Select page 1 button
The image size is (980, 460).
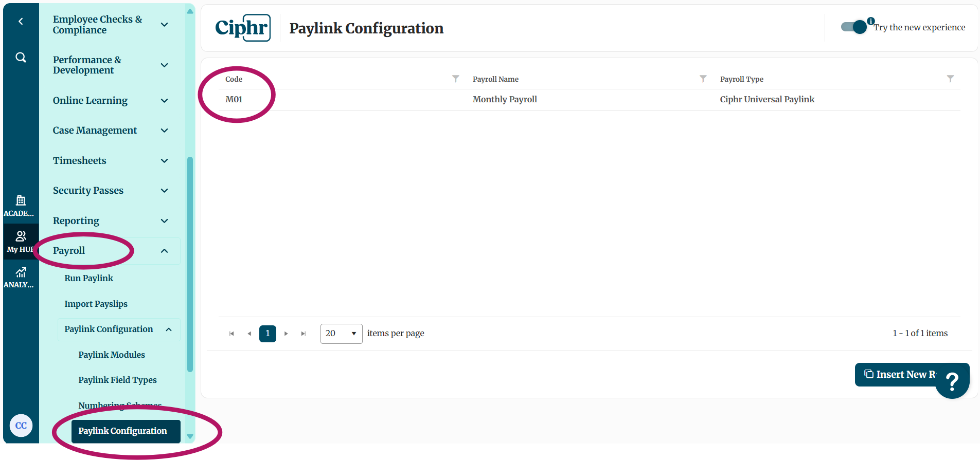268,334
